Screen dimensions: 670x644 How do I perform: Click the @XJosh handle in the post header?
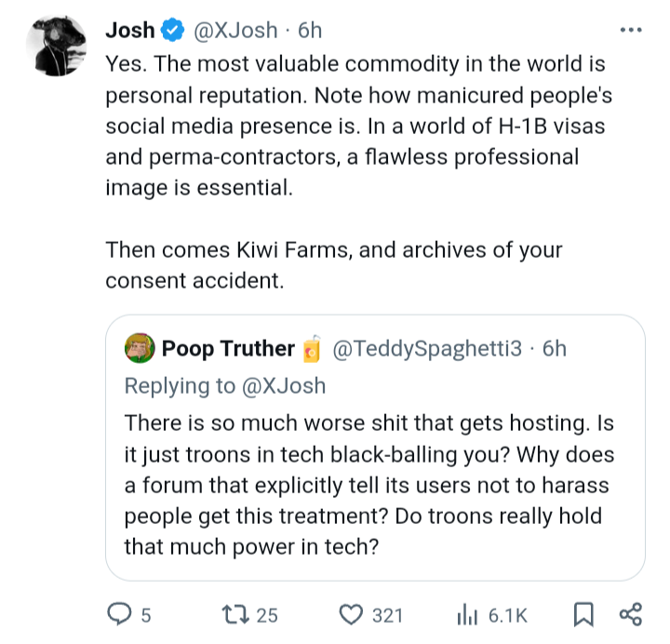(234, 31)
